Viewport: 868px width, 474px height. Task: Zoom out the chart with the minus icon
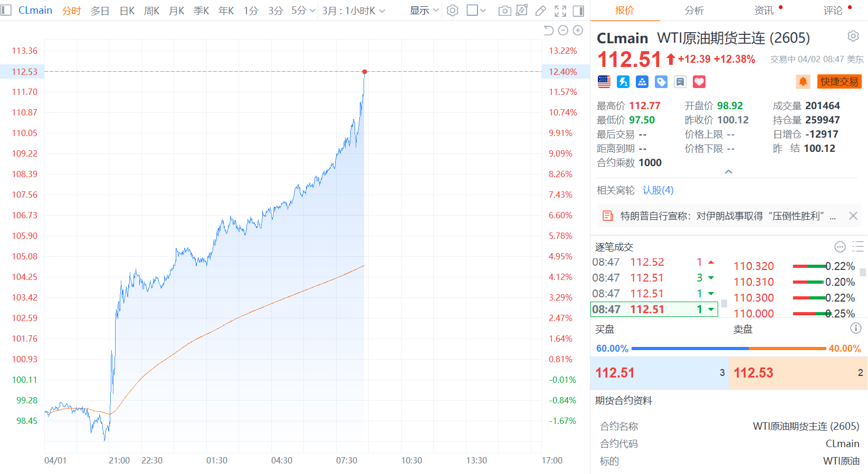pyautogui.click(x=563, y=31)
